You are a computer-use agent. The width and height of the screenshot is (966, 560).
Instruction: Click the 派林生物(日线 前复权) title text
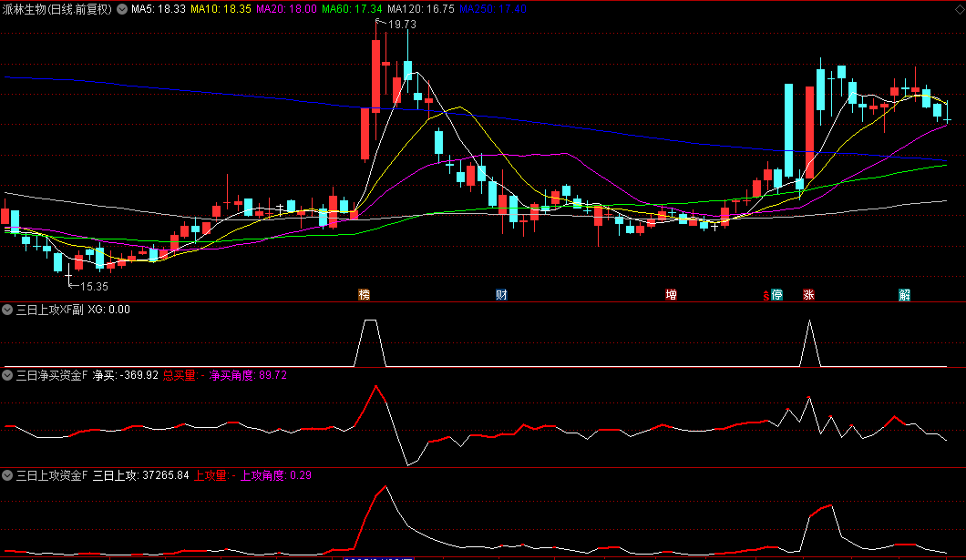pos(58,8)
